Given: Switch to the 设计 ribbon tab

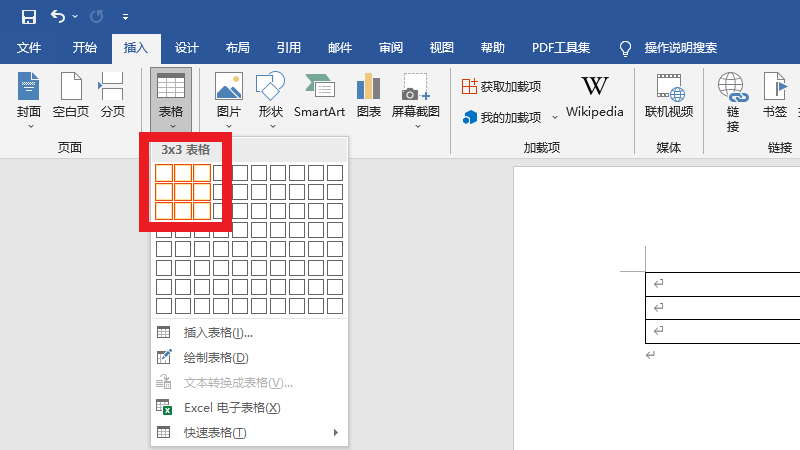Looking at the screenshot, I should coord(187,47).
